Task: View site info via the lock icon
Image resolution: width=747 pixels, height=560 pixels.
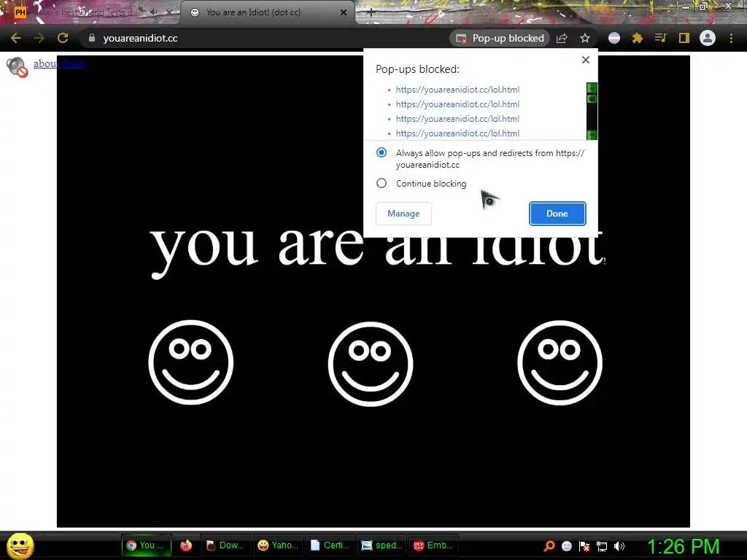Action: 92,38
